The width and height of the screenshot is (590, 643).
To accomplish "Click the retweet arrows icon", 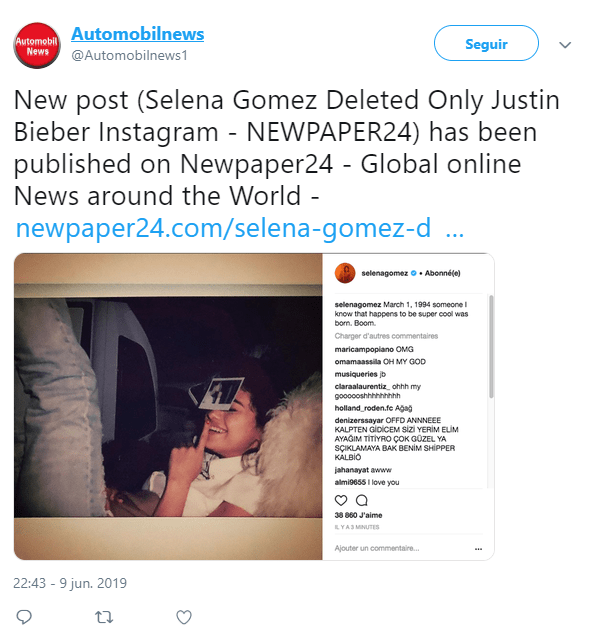I will [x=104, y=617].
